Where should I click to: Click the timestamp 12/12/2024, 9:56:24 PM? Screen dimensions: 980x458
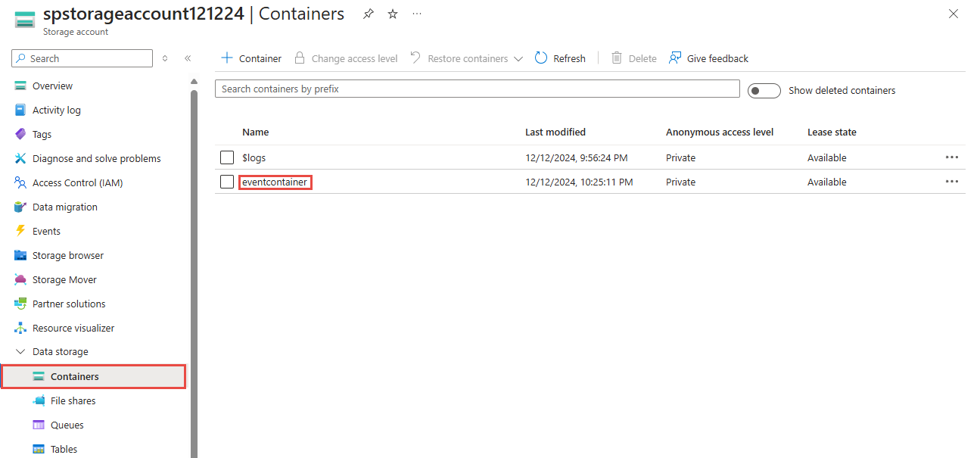[577, 157]
